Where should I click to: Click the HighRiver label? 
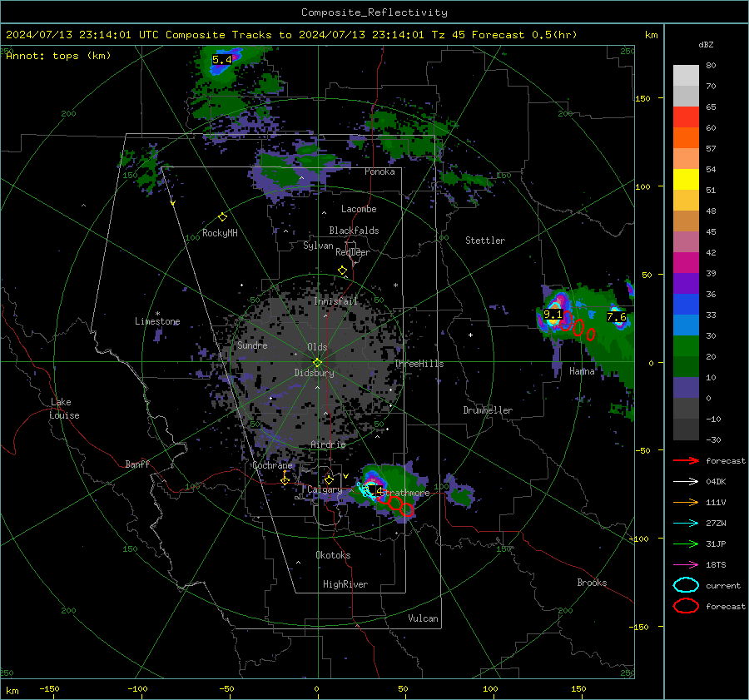pyautogui.click(x=345, y=584)
